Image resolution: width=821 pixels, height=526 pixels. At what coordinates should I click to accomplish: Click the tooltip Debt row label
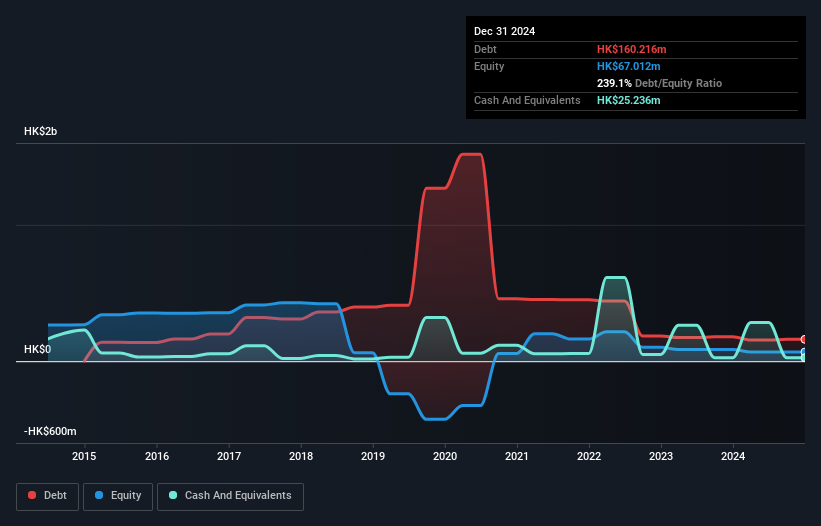coord(485,49)
